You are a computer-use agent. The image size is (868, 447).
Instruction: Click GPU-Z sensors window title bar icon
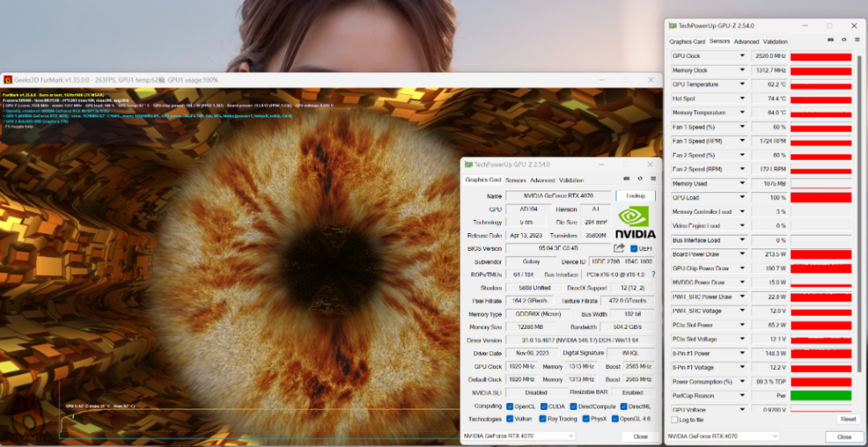[672, 26]
